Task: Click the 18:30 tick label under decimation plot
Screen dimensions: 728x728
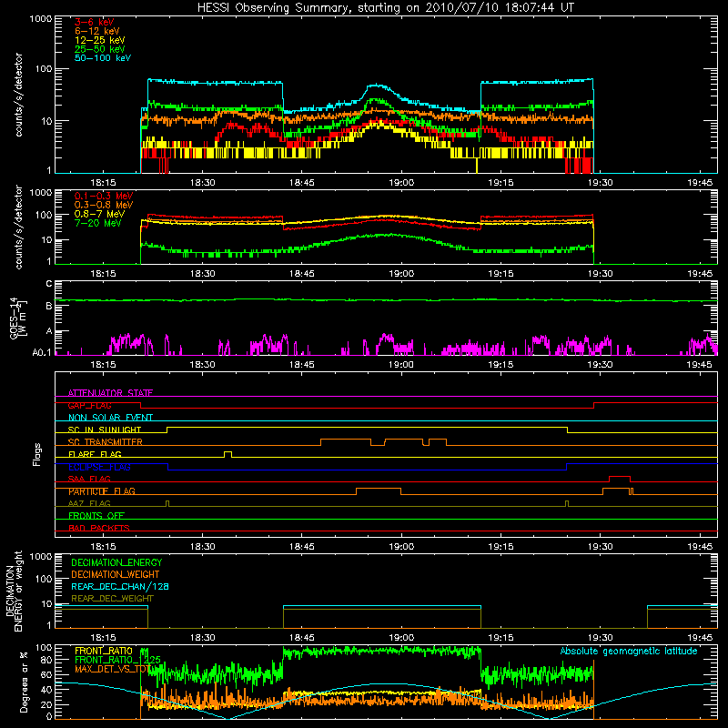Action: point(202,638)
